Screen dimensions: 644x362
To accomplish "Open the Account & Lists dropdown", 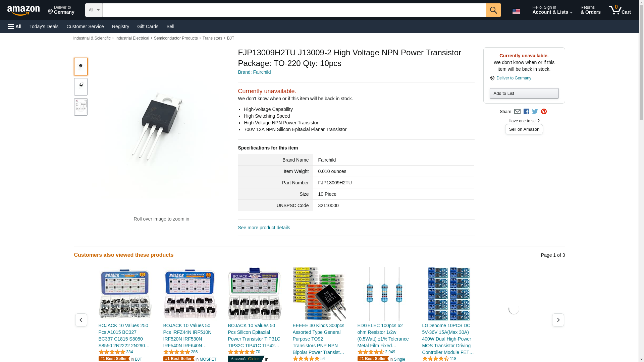I will point(552,10).
